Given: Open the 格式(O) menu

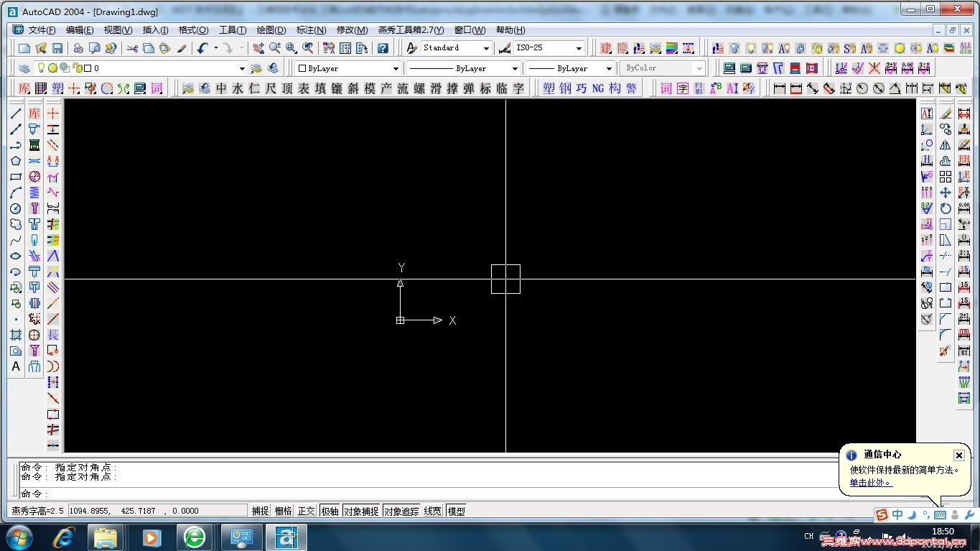Looking at the screenshot, I should point(193,30).
